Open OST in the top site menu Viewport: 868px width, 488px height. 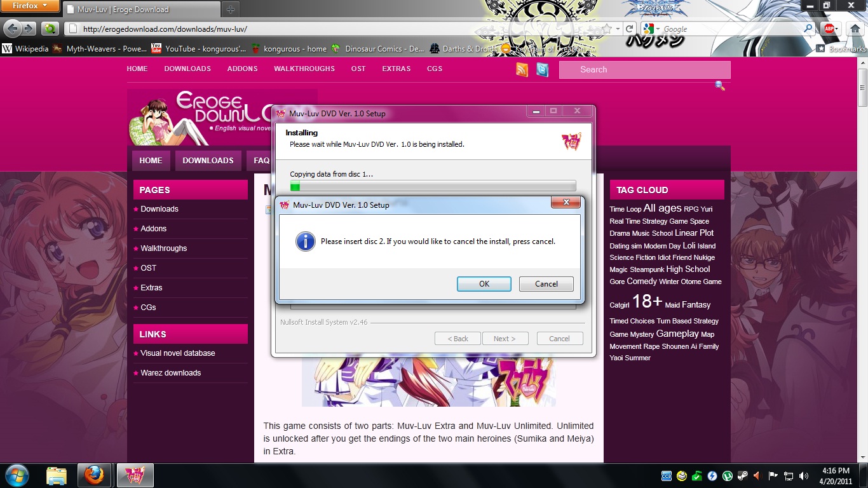[358, 69]
